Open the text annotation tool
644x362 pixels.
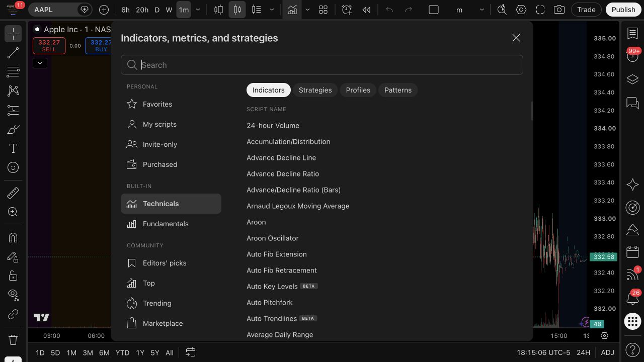tap(13, 148)
